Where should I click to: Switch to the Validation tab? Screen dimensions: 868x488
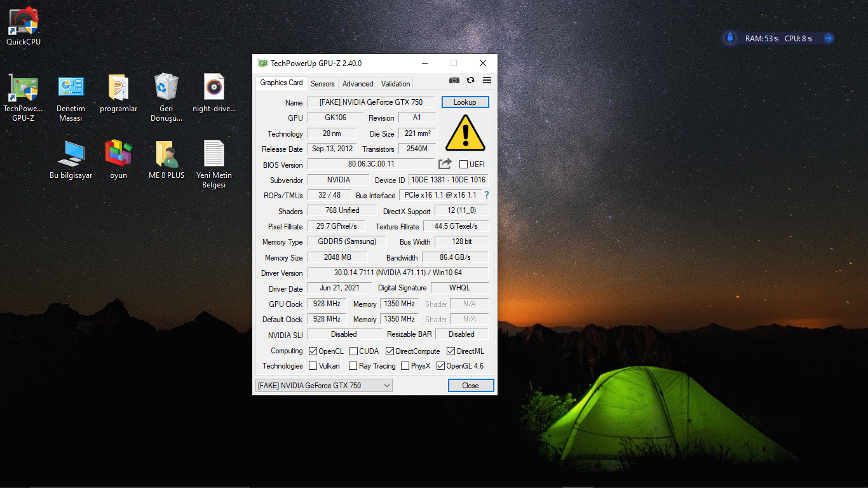tap(396, 84)
